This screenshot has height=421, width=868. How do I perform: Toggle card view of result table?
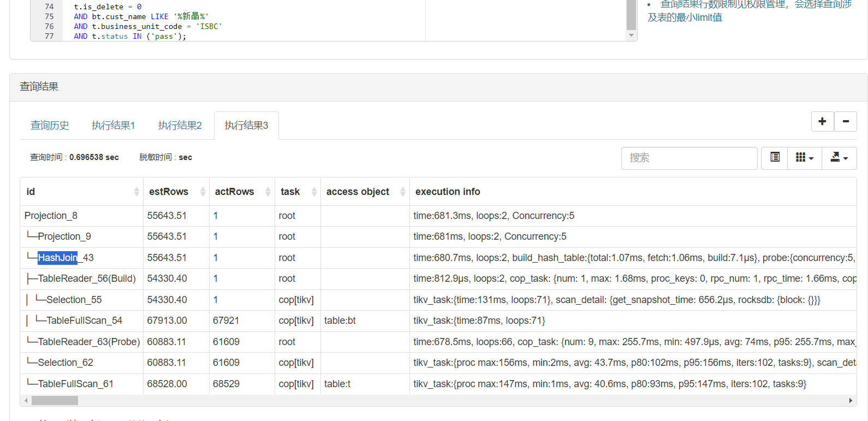(x=775, y=158)
